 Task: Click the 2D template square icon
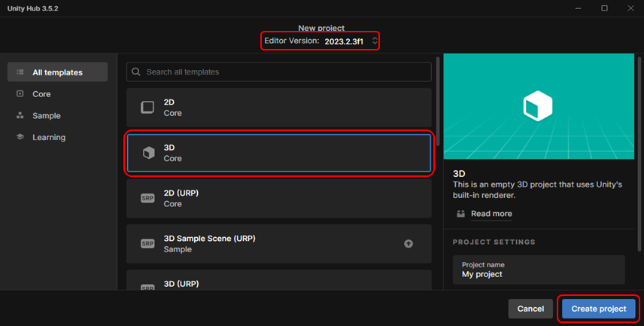pyautogui.click(x=148, y=107)
